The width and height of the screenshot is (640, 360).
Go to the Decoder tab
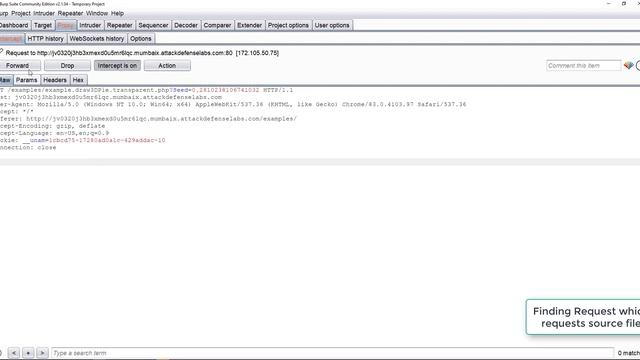click(x=186, y=25)
